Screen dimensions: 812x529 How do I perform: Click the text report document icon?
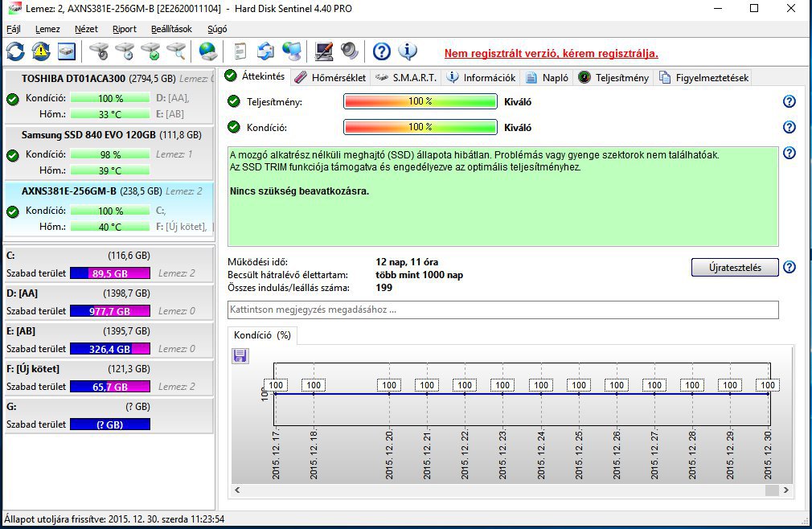point(240,51)
